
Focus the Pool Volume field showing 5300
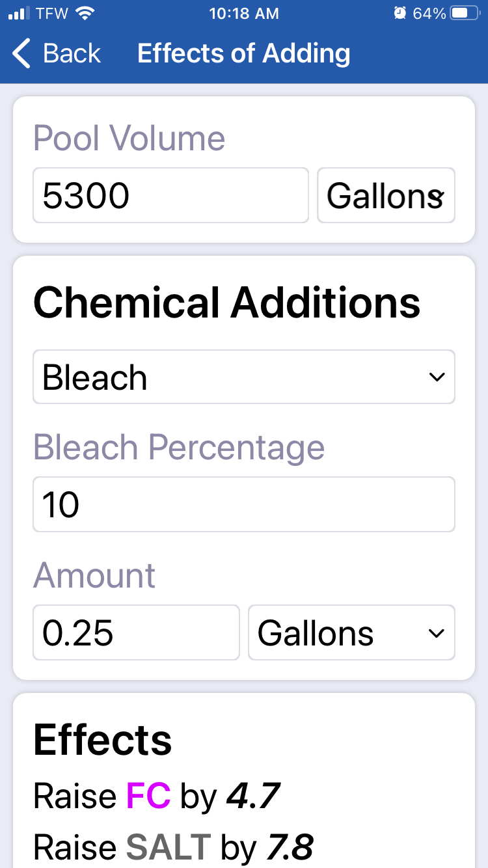(x=170, y=195)
